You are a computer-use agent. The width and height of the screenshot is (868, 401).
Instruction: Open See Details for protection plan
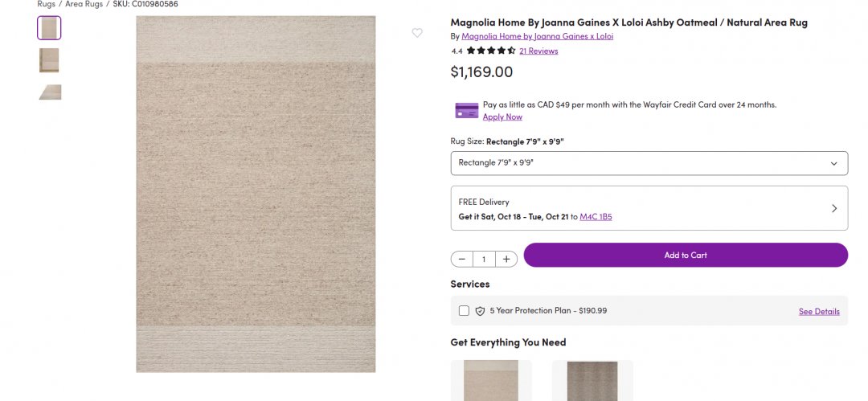coord(819,312)
